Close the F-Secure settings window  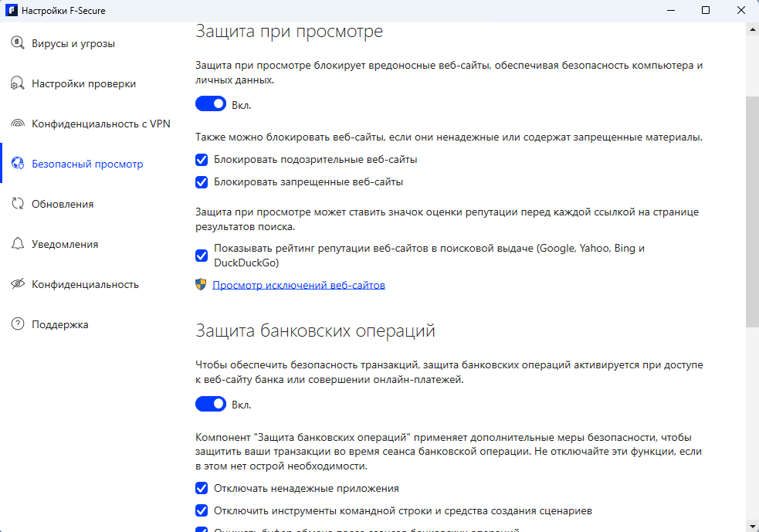[741, 10]
